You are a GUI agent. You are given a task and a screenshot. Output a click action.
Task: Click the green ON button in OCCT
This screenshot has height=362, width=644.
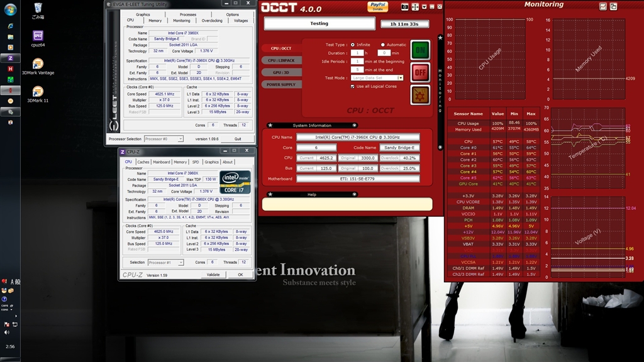(420, 50)
